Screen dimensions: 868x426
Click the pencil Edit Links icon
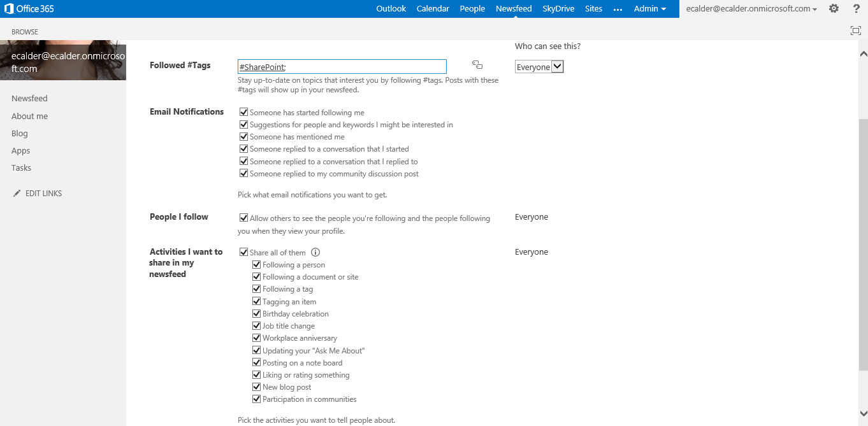(x=17, y=193)
